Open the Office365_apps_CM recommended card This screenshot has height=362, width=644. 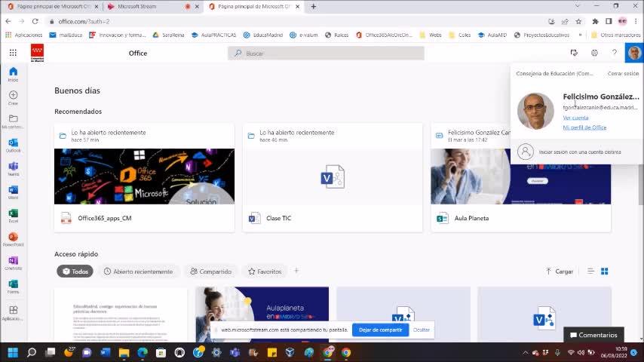144,177
